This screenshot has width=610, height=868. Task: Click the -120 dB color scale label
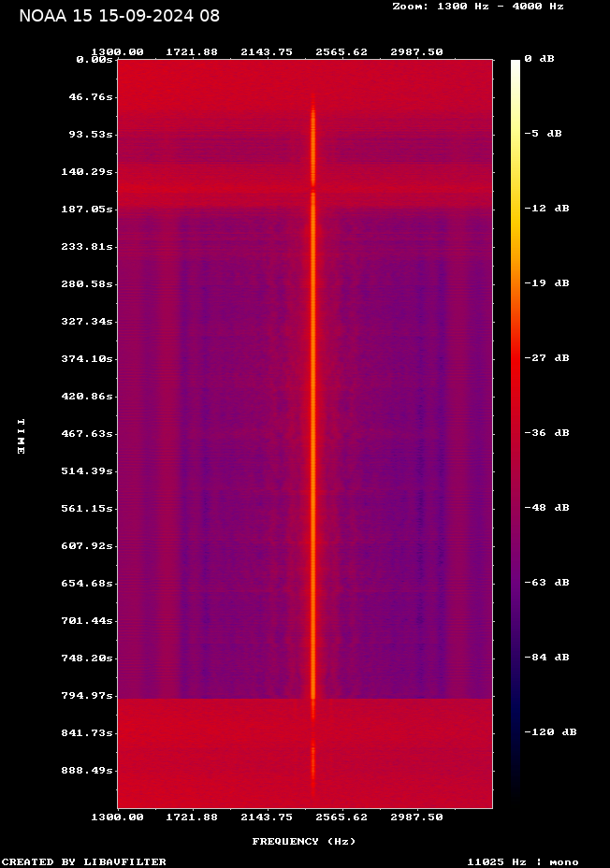coord(550,731)
